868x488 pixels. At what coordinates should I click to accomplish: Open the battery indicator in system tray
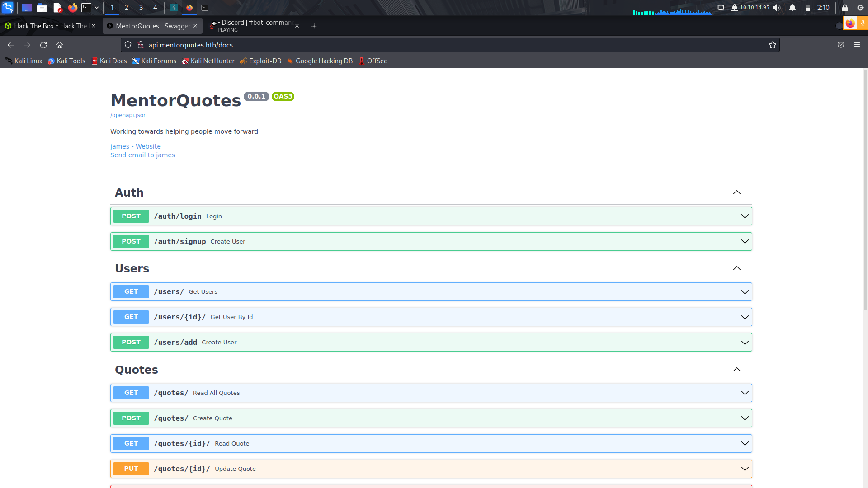pos(808,8)
